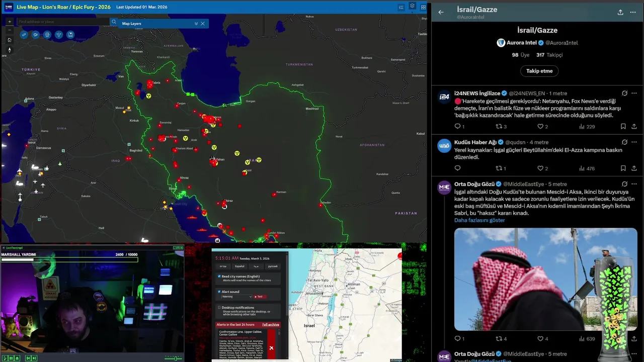Open Grok icon on Kudüs Haber Ağı post
Screen dimensions: 644x362
click(x=624, y=142)
